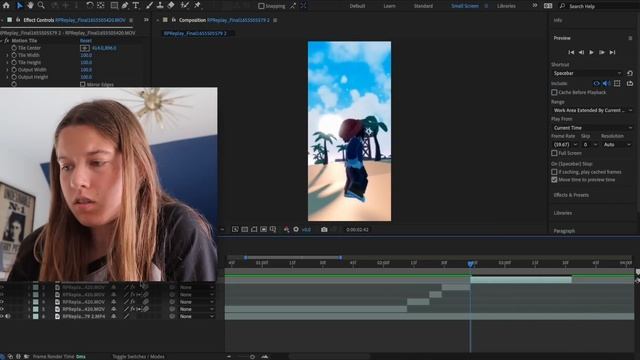640x360 pixels.
Task: Open parent dropdown for bottom MP4 layer
Action: tap(196, 316)
